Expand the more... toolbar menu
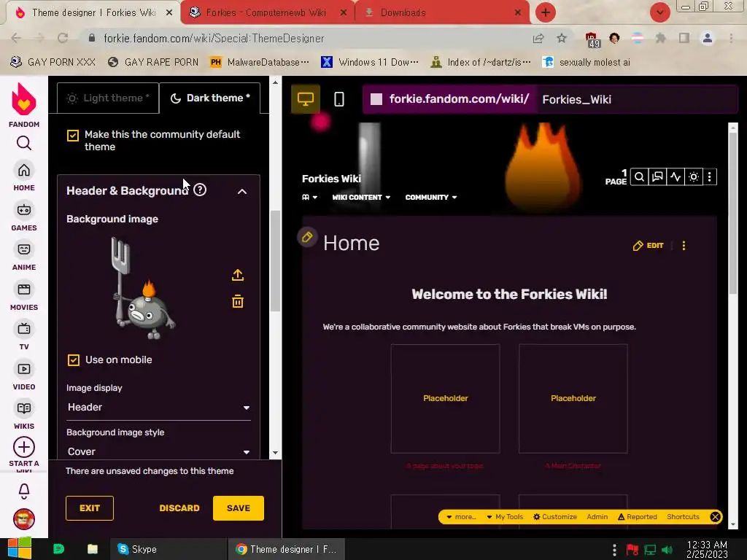 (461, 517)
